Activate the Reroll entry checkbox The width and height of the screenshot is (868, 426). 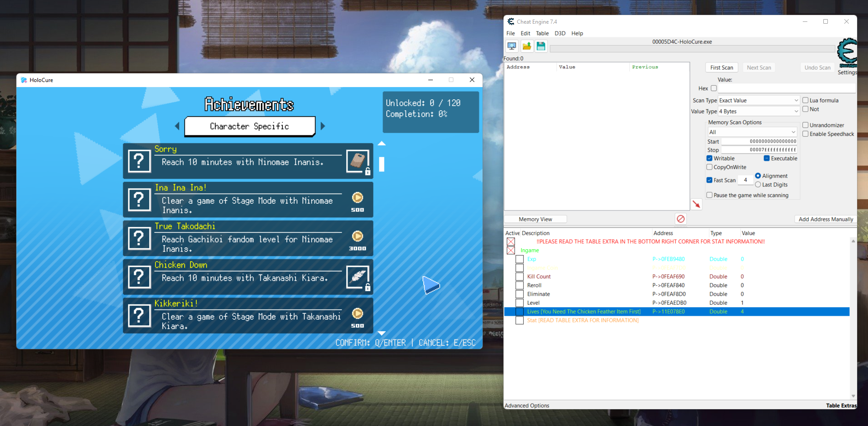point(520,285)
